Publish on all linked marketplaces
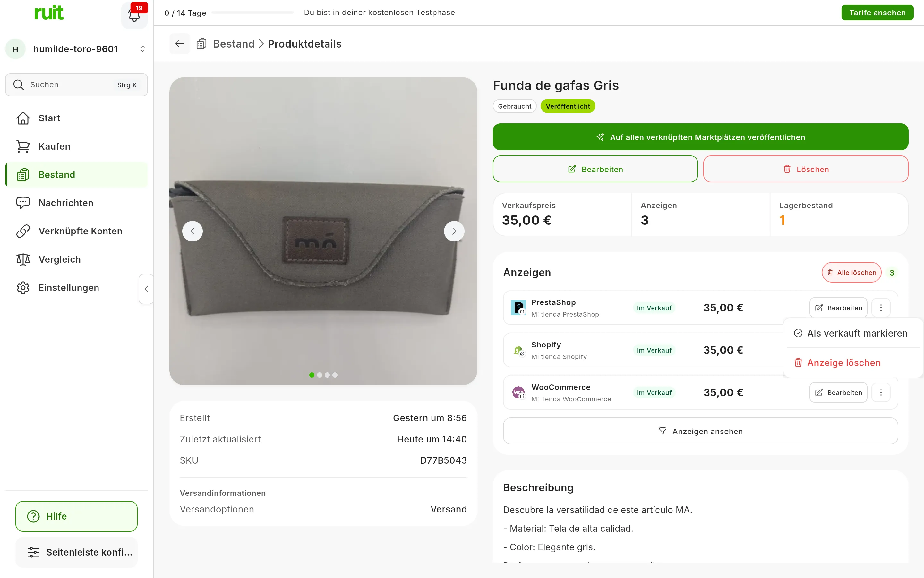This screenshot has width=924, height=578. pos(700,137)
